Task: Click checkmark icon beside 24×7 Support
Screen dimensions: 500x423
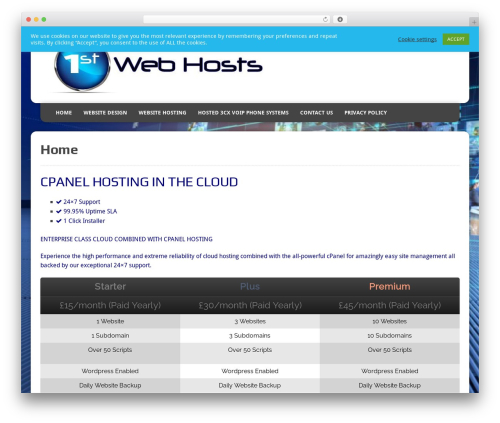Action: 59,202
